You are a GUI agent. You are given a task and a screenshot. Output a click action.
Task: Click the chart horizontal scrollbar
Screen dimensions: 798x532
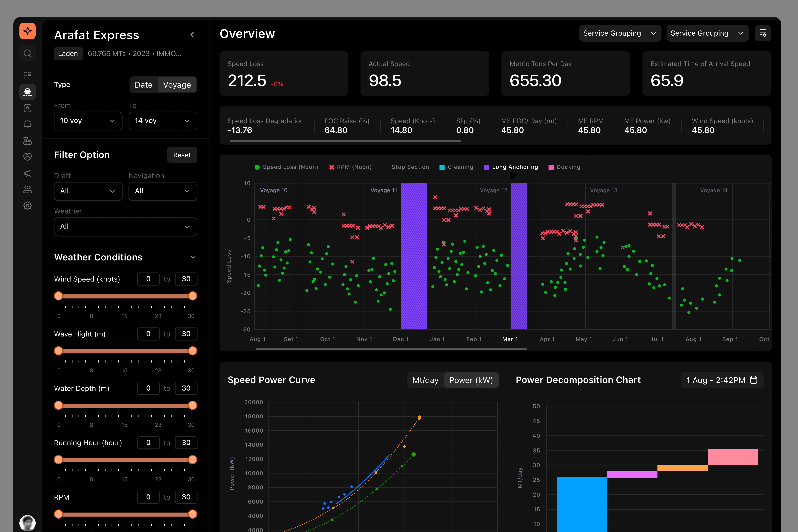(391, 348)
